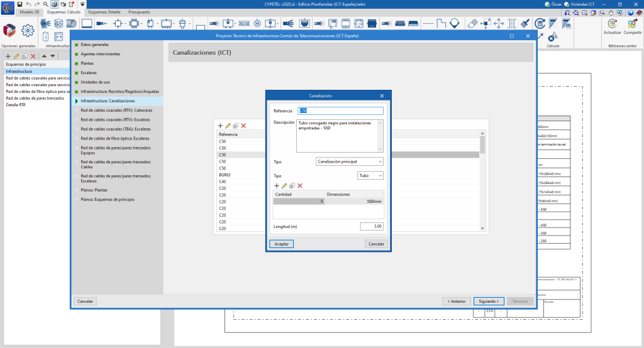Open the Canalización principal type dropdown
This screenshot has width=644, height=348.
tap(349, 161)
